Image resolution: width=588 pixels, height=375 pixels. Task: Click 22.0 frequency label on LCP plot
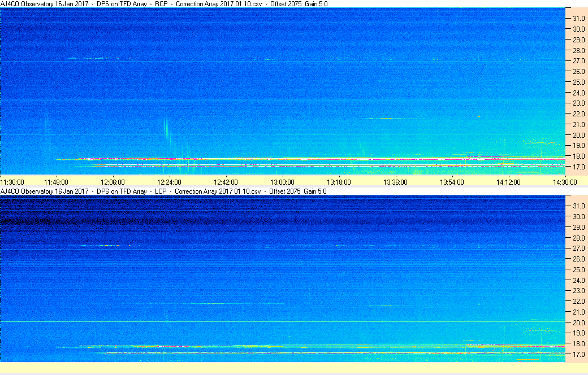point(578,301)
